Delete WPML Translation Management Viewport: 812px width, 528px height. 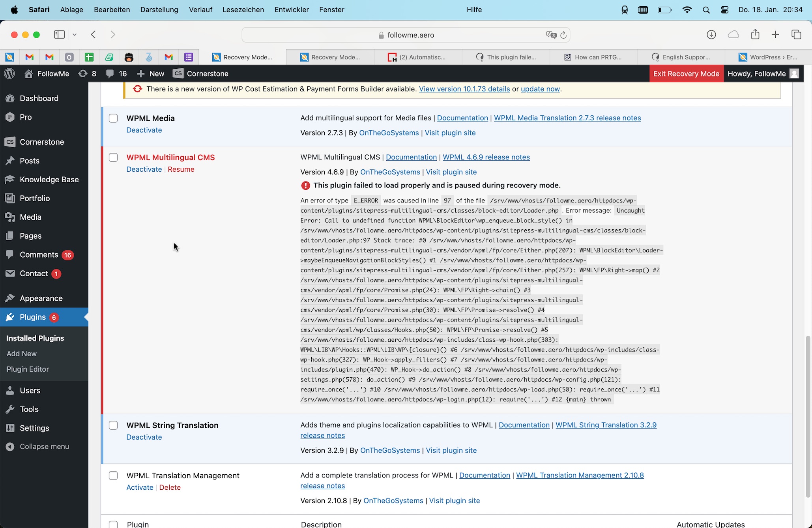point(170,487)
